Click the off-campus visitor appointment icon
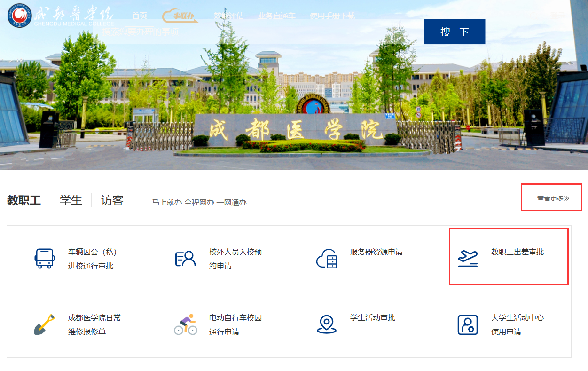 [185, 259]
